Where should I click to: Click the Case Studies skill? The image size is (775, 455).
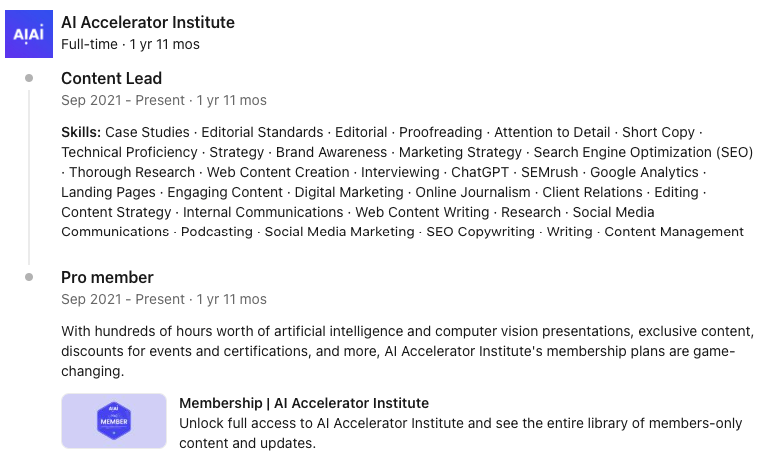pyautogui.click(x=147, y=132)
